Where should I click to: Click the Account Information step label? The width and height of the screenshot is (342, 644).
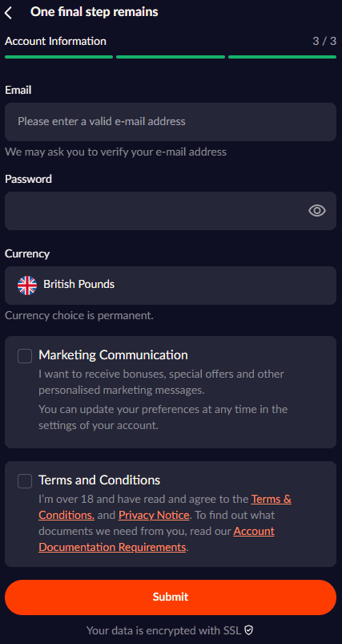tap(55, 41)
